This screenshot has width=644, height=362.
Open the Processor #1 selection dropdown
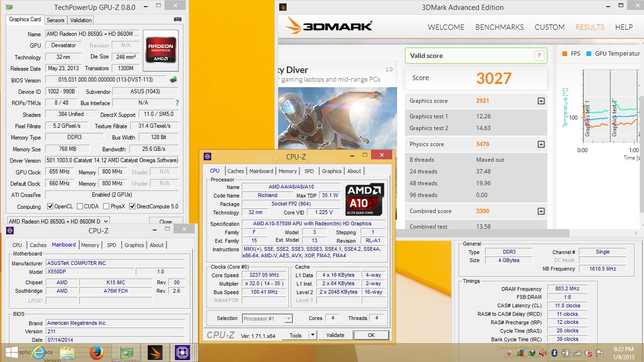pyautogui.click(x=267, y=319)
